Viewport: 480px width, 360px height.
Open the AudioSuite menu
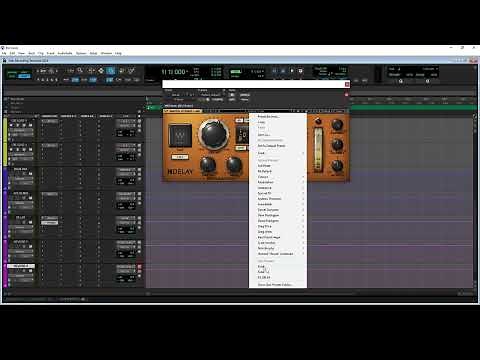(65, 53)
